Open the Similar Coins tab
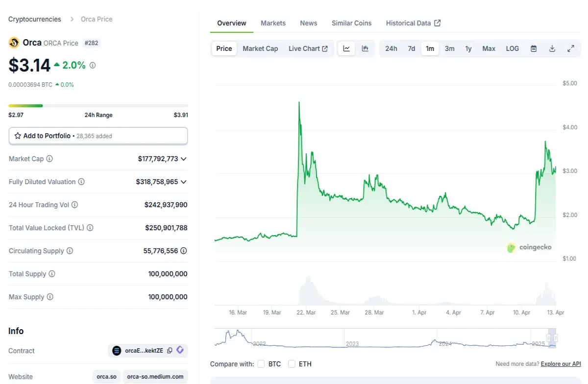Image resolution: width=588 pixels, height=384 pixels. click(x=352, y=23)
